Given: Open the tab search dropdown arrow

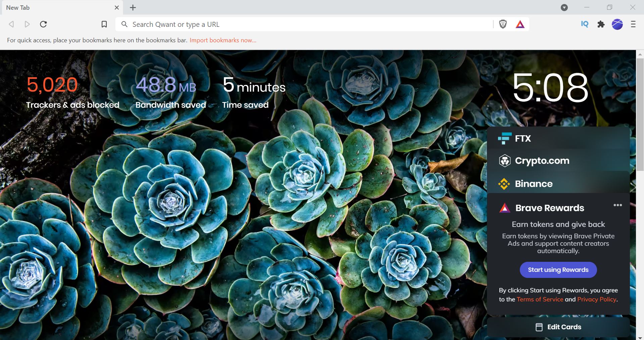Looking at the screenshot, I should point(564,7).
